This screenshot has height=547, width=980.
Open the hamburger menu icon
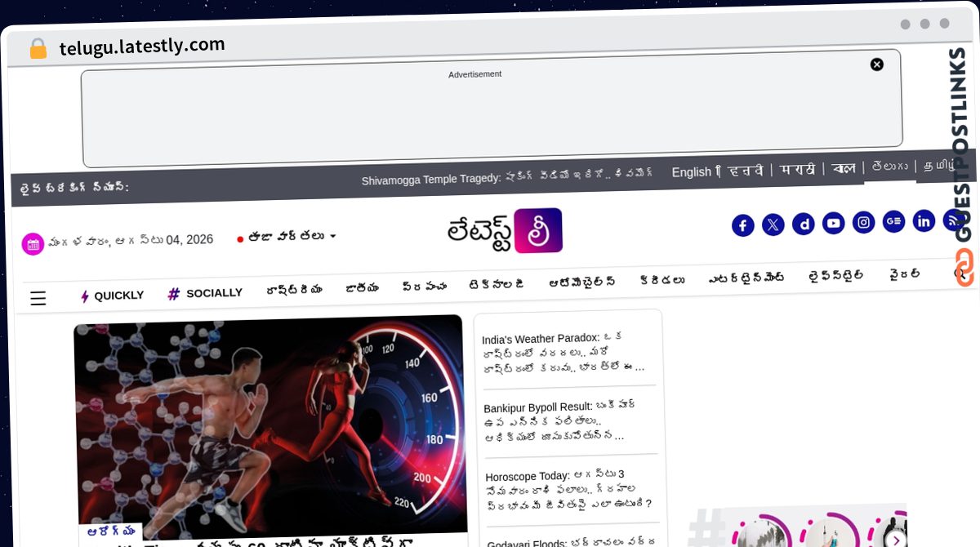click(x=38, y=299)
